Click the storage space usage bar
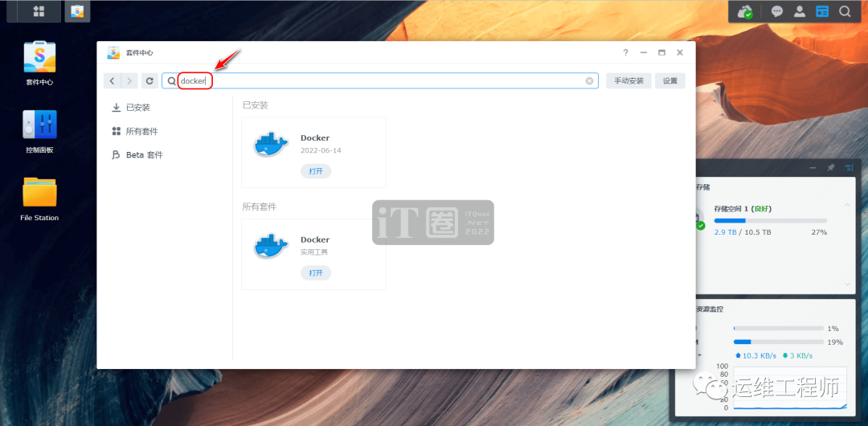This screenshot has width=868, height=426. coord(771,220)
